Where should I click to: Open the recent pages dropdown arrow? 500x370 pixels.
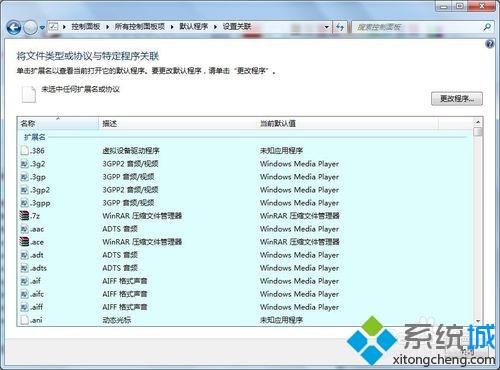pyautogui.click(x=42, y=28)
